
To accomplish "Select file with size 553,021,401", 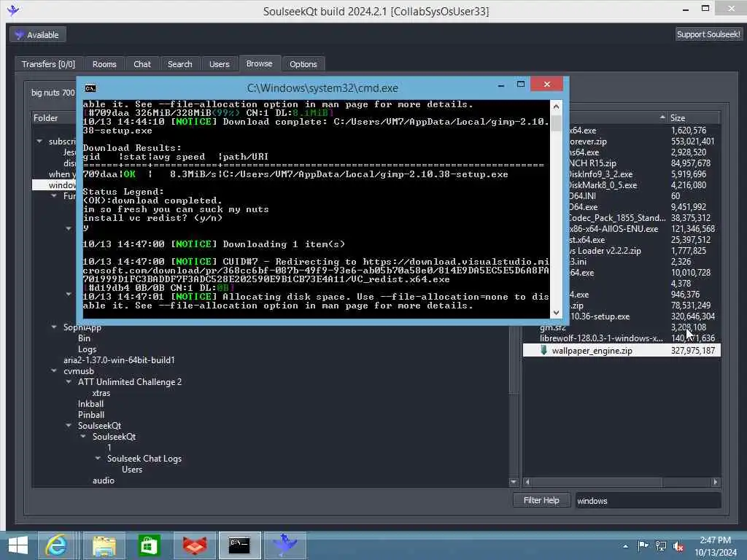I will 645,141.
